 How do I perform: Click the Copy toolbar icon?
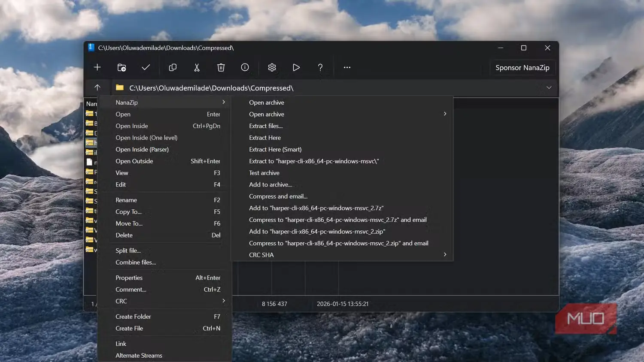click(x=173, y=67)
